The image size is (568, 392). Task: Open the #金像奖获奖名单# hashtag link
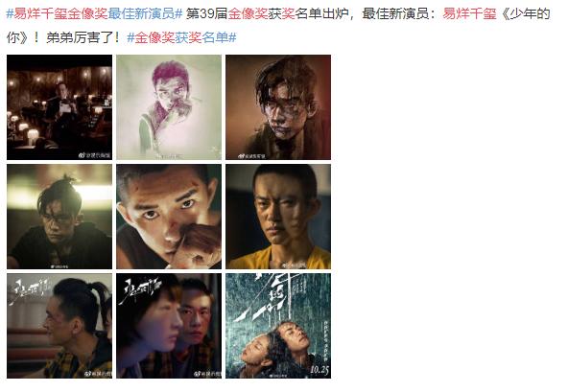pos(181,37)
